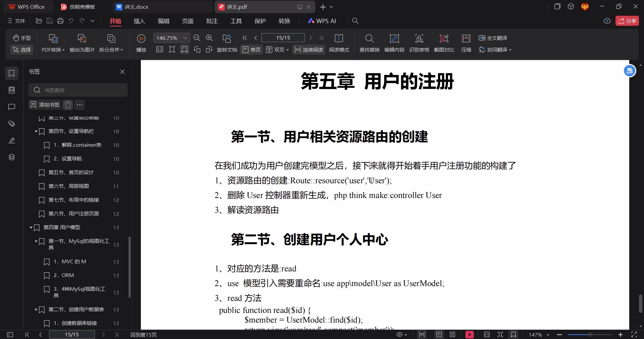644x339 pixels.
Task: Enable 阅读模式 reading mode
Action: [x=339, y=50]
